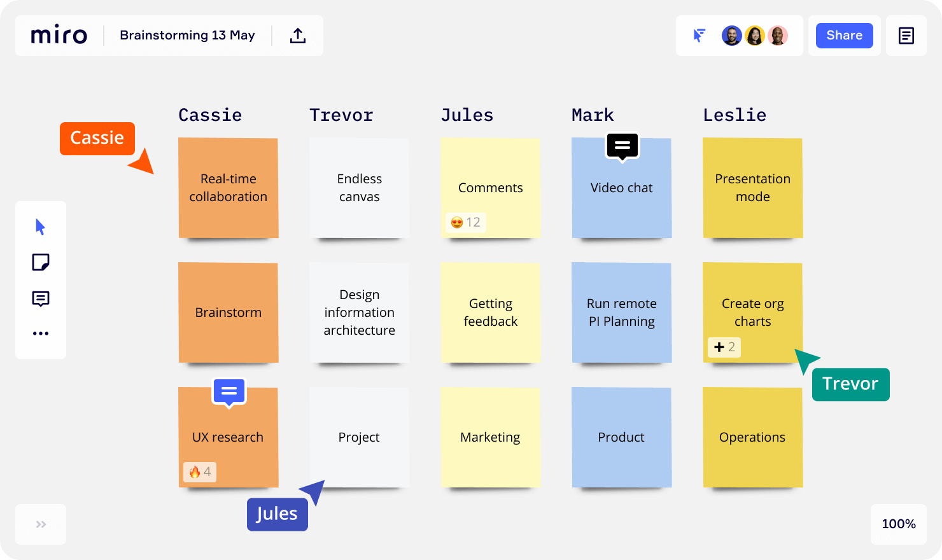The image size is (942, 560).
Task: Select the sticky note tool
Action: click(41, 262)
